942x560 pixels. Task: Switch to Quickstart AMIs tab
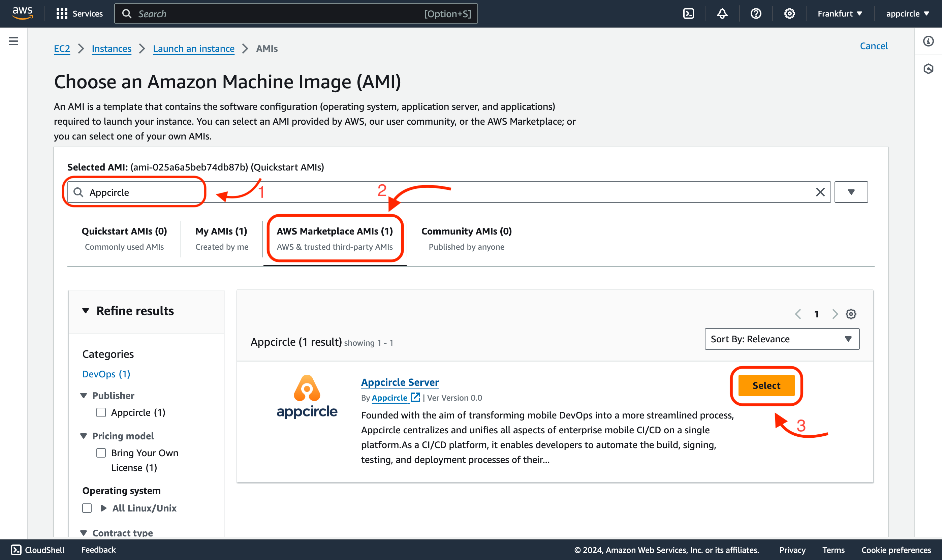pyautogui.click(x=124, y=239)
